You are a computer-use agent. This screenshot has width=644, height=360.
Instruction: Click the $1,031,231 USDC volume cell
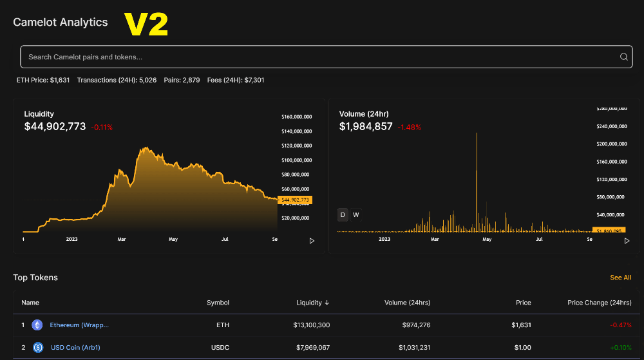pos(414,348)
